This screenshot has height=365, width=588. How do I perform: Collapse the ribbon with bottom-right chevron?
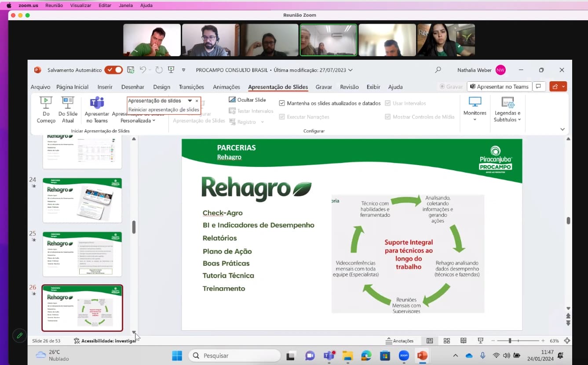562,130
